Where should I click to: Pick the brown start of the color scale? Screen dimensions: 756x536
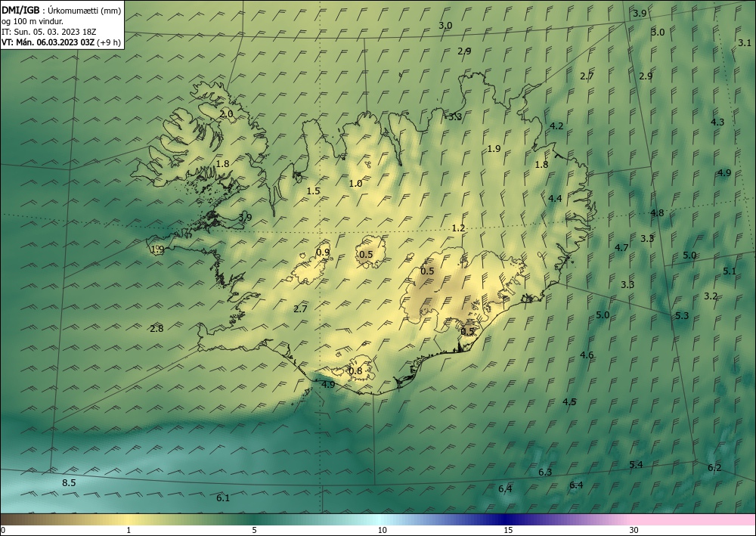click(20, 519)
